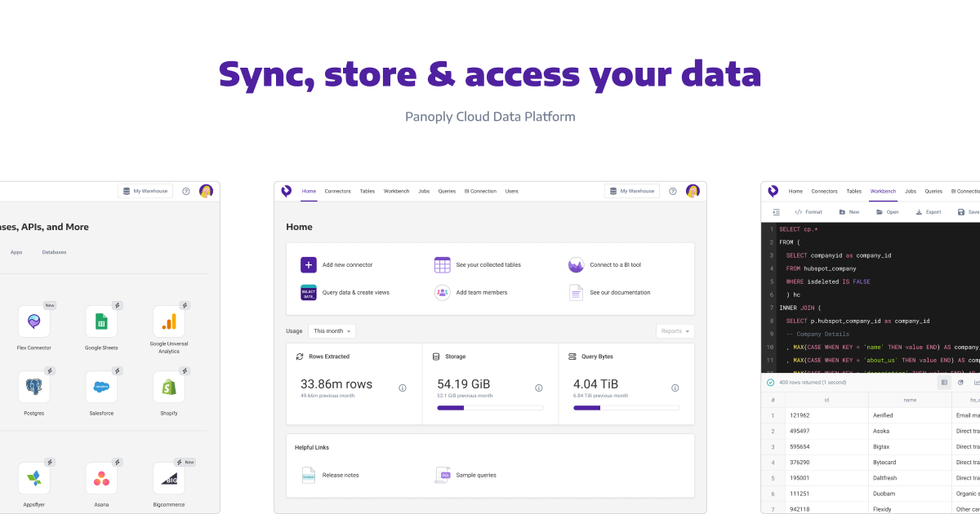Open My Warehouse selector in Home window

[632, 191]
